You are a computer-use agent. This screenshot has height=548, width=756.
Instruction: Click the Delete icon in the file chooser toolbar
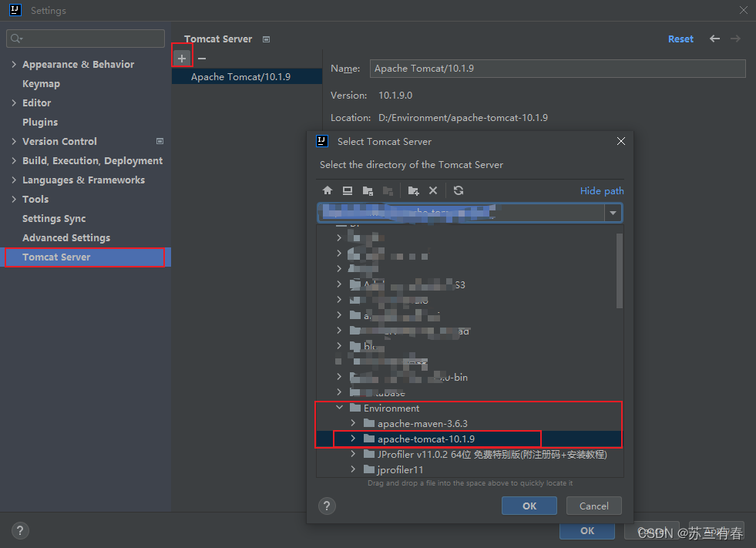coord(433,190)
